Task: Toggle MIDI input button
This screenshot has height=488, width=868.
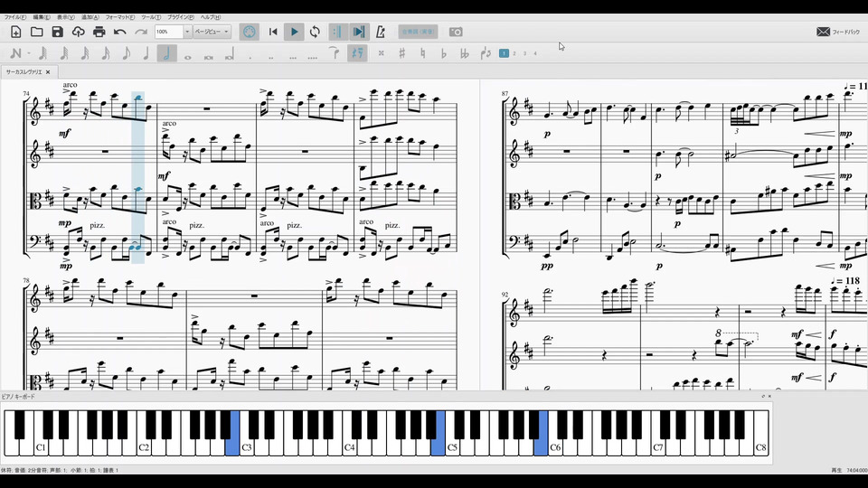Action: coord(250,32)
